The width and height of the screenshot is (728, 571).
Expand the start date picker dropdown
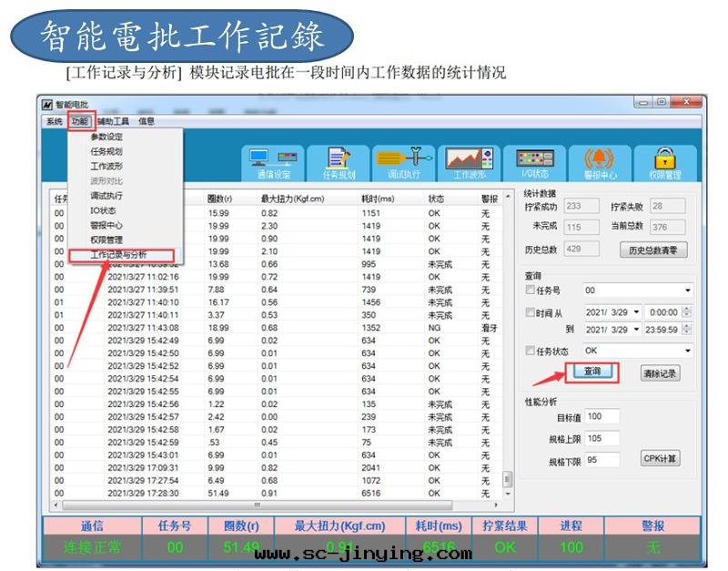tap(635, 312)
